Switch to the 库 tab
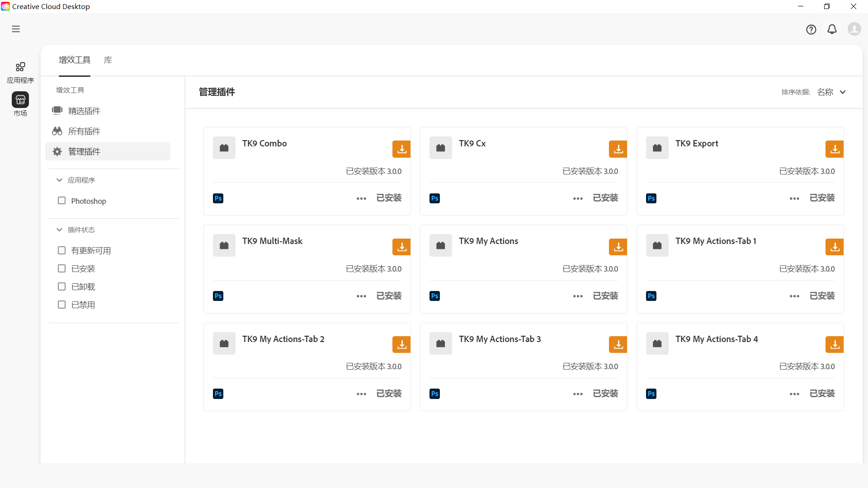Screen dimensions: 868x488 point(108,60)
